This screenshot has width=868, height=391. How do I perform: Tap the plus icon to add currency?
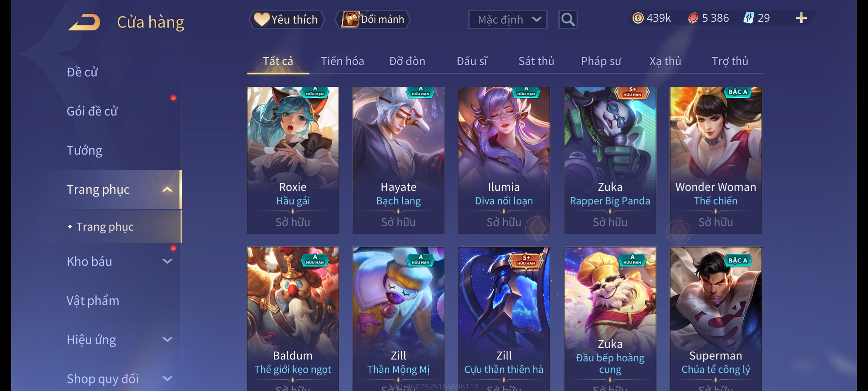[x=801, y=18]
